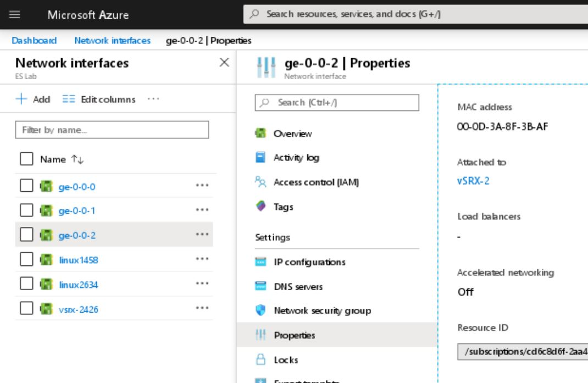The height and width of the screenshot is (383, 588).
Task: Click the Name column sort arrows
Action: click(77, 159)
